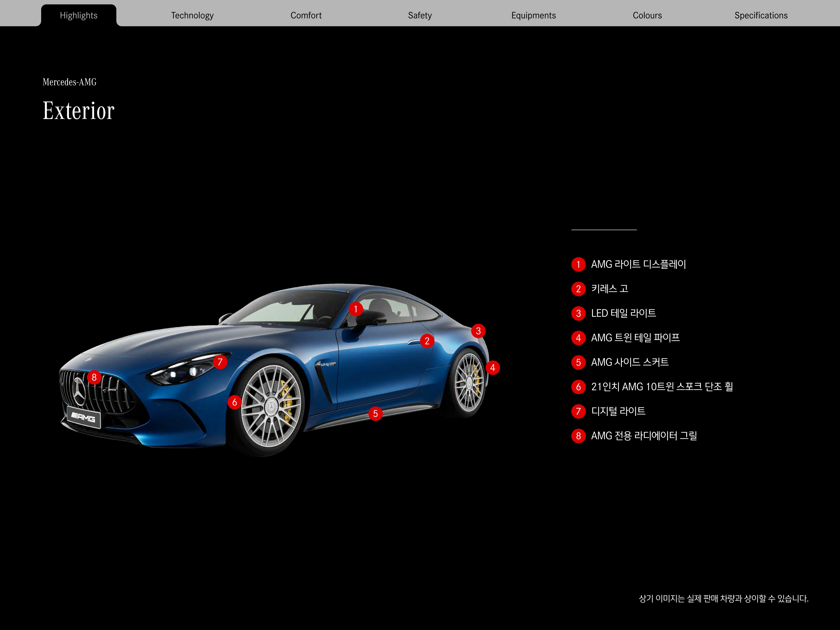Click marker 8 on the radiator grille
Screen dimensions: 840x630
coord(94,377)
